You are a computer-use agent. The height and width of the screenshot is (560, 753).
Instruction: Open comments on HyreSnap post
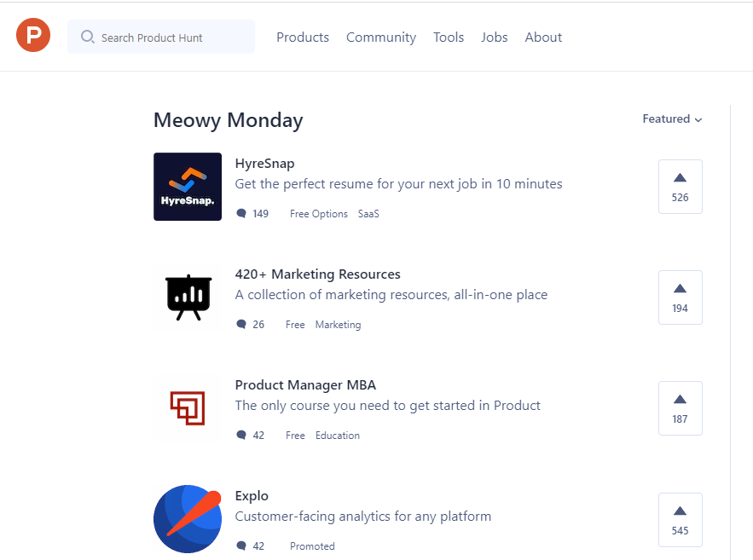pyautogui.click(x=241, y=213)
